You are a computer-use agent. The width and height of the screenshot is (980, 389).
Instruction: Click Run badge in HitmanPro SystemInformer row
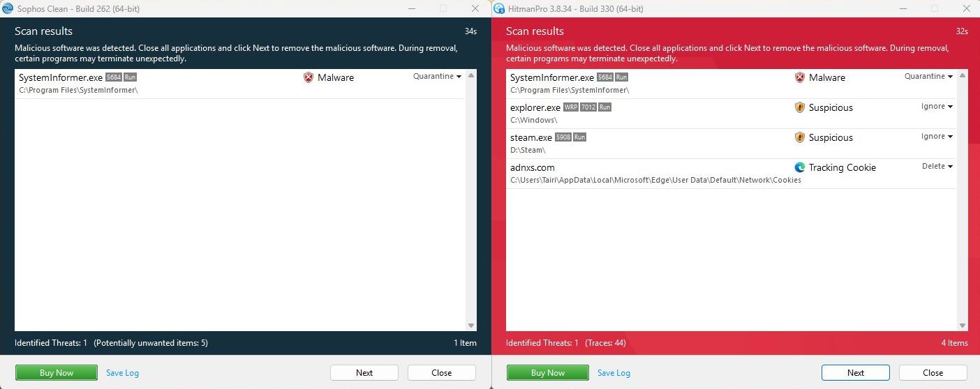coord(621,77)
